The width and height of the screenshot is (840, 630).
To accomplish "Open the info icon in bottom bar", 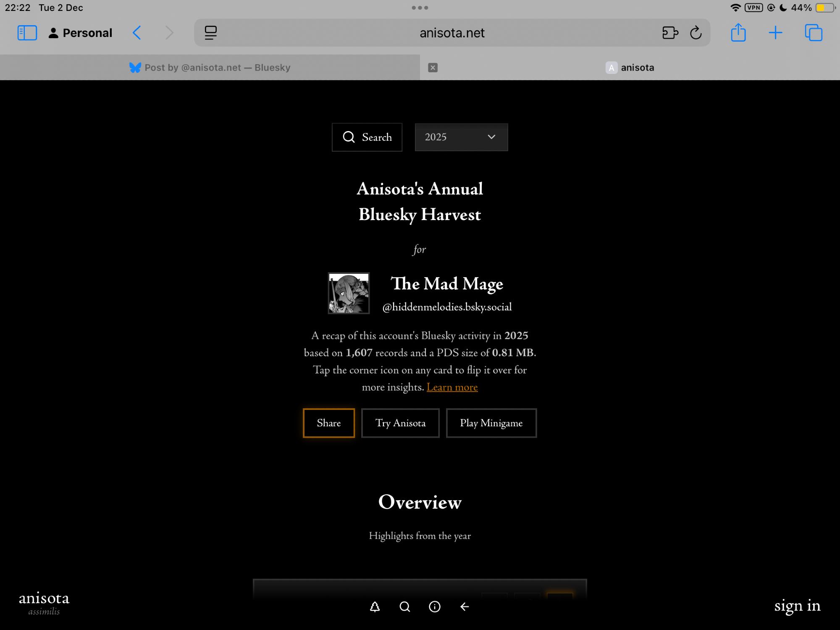I will (x=434, y=606).
